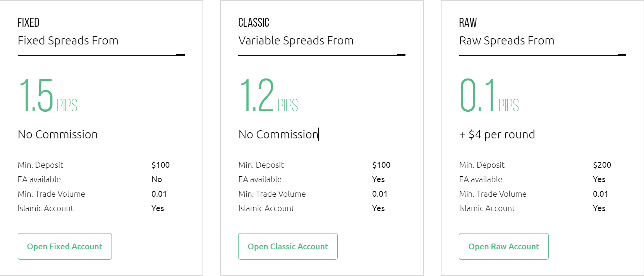Open Fixed Account button
The height and width of the screenshot is (276, 644).
point(65,246)
